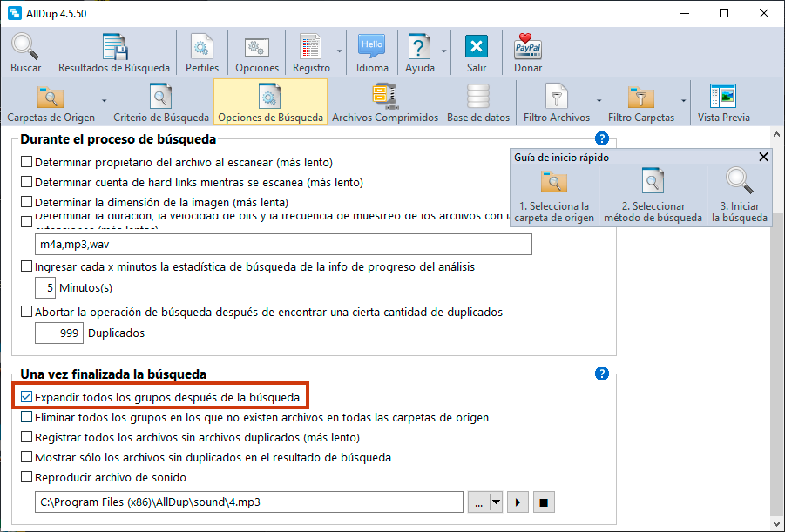Open the Filtro Archivos tab
The image size is (785, 532).
556,103
